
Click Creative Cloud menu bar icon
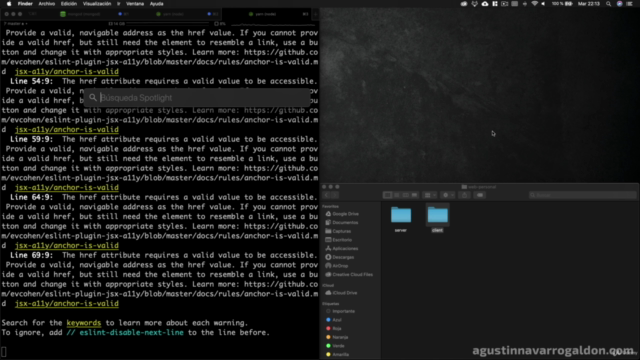tap(464, 4)
